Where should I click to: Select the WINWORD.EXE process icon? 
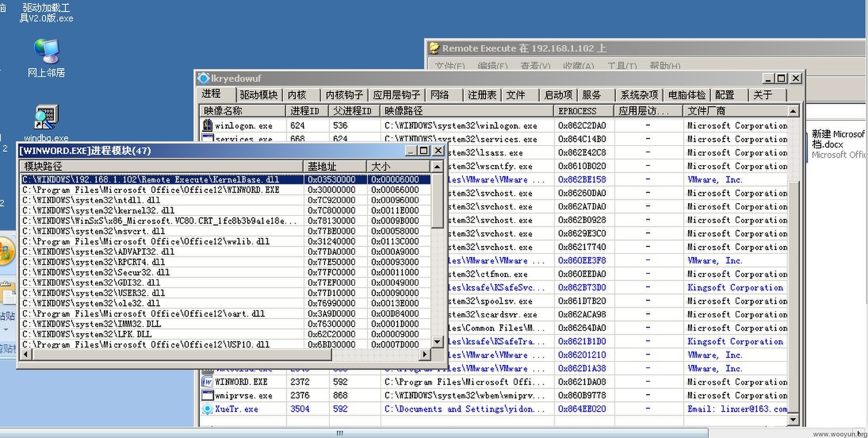[x=207, y=382]
